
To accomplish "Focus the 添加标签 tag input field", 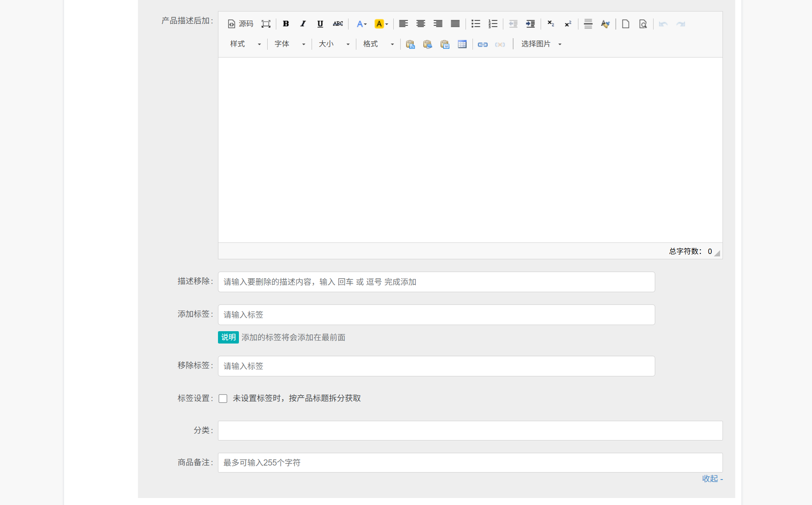I will (436, 315).
